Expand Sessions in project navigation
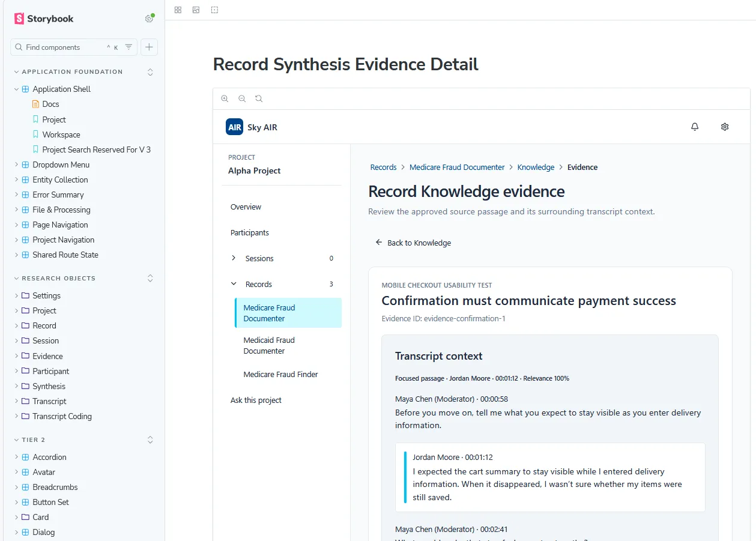The image size is (756, 541). 234,258
